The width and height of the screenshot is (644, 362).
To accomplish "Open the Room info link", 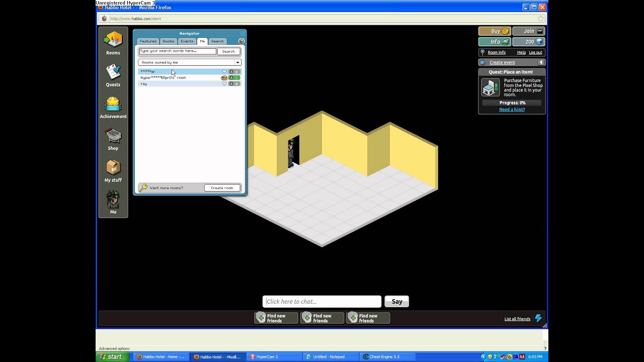I will pyautogui.click(x=497, y=52).
